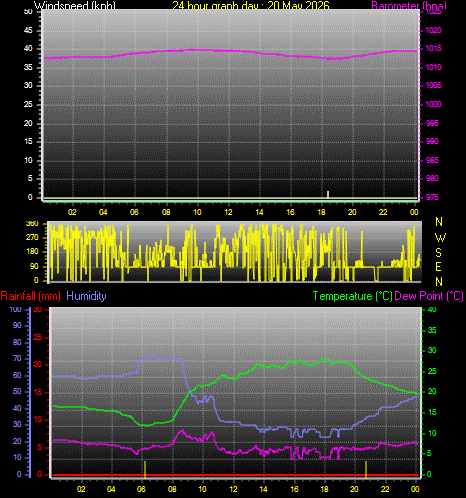Select the "Barometer (hpa)" axis title
The width and height of the screenshot is (466, 498).
pyautogui.click(x=409, y=5)
